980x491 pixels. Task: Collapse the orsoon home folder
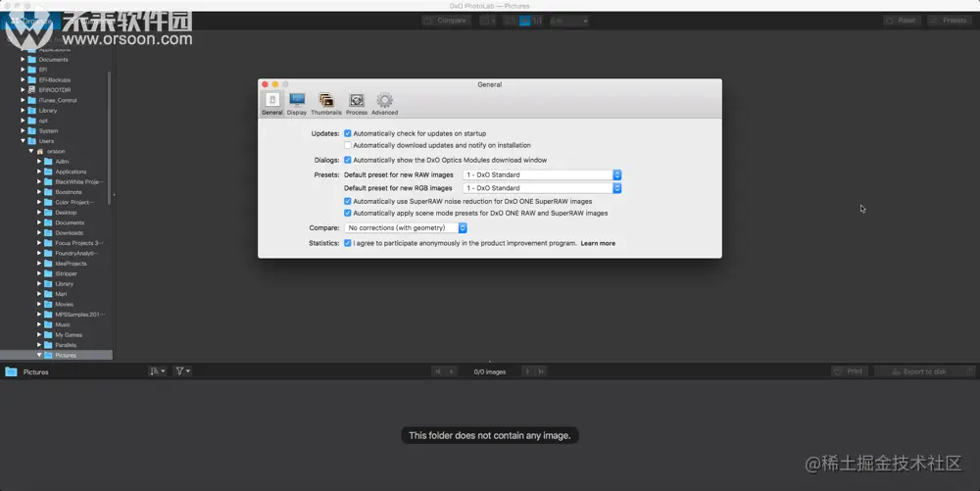(31, 151)
